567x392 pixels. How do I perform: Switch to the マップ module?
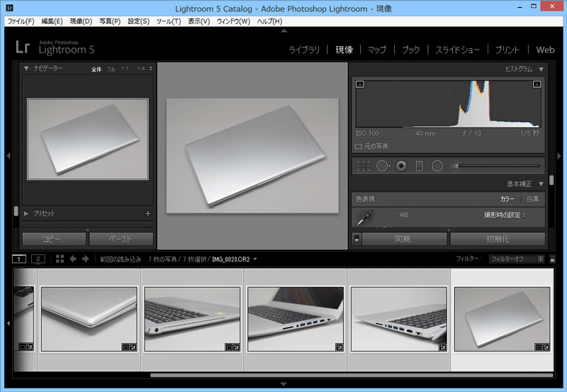pos(377,50)
